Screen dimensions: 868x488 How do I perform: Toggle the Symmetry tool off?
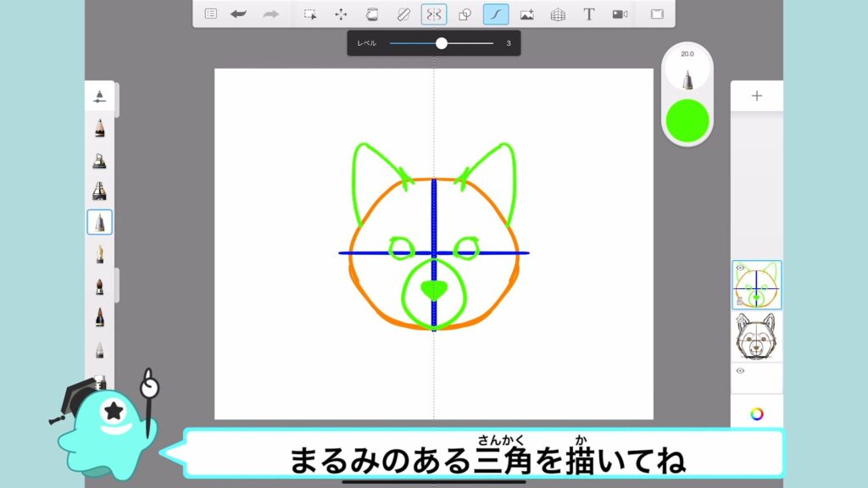tap(434, 14)
